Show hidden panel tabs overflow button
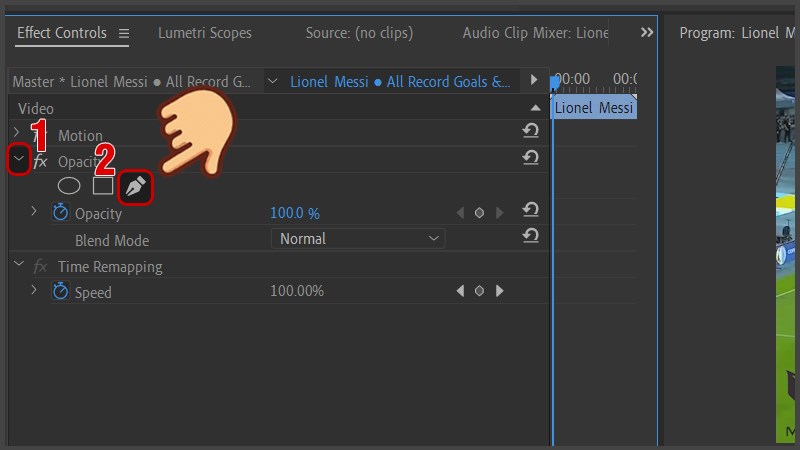 [x=647, y=33]
